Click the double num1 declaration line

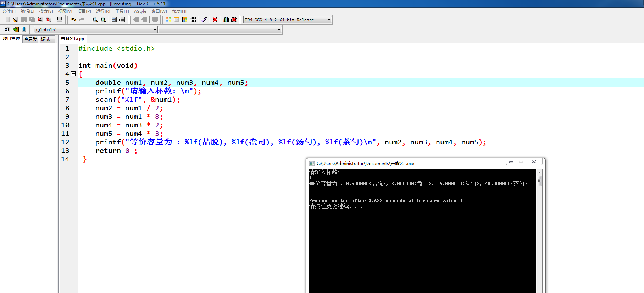tap(172, 83)
